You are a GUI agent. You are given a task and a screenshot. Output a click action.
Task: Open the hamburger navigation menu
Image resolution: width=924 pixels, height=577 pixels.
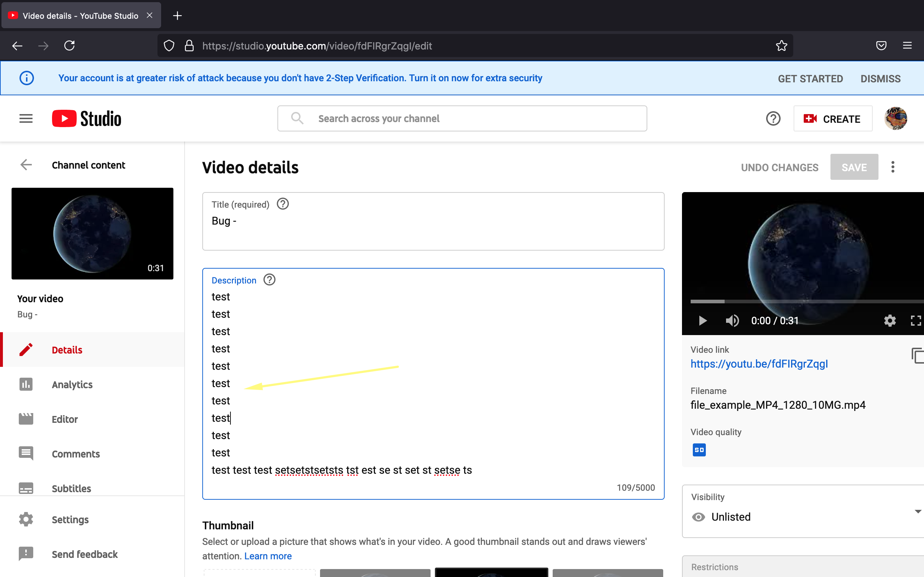pyautogui.click(x=26, y=118)
